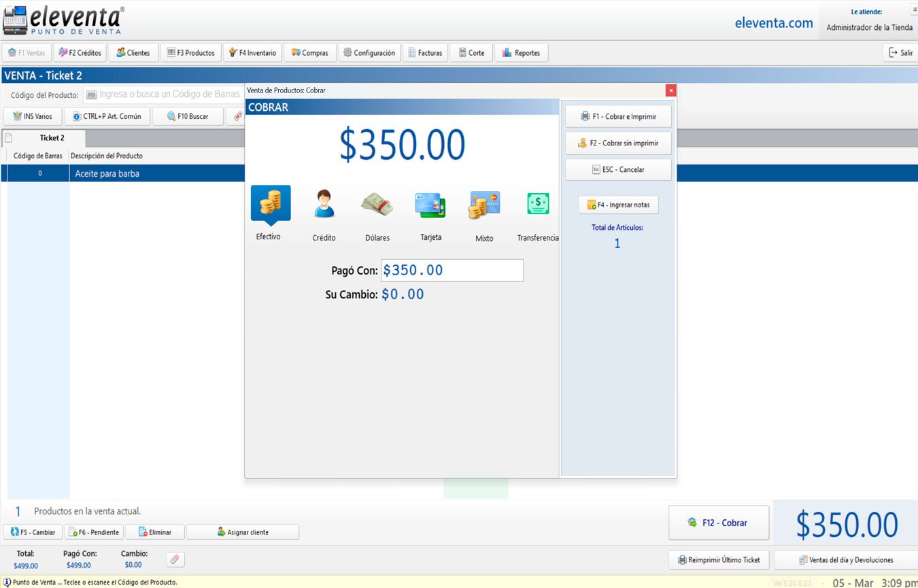Go to F4 Inventario

[x=252, y=53]
